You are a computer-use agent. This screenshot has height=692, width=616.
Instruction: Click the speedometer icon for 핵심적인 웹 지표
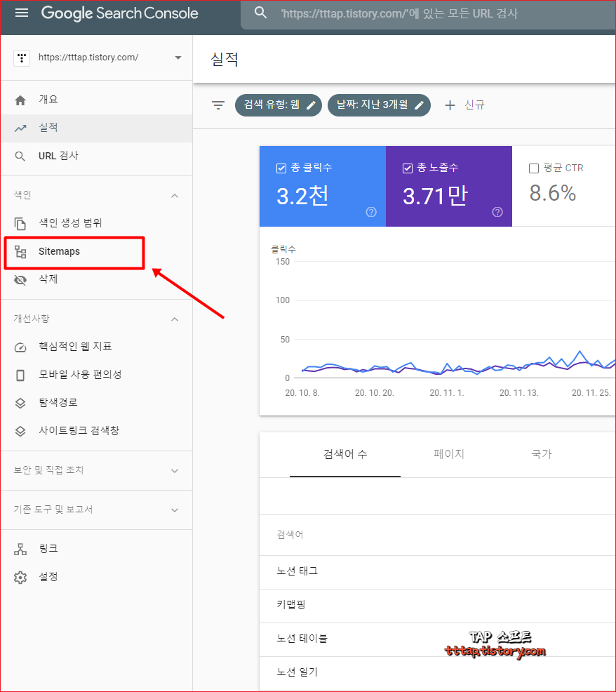coord(20,347)
